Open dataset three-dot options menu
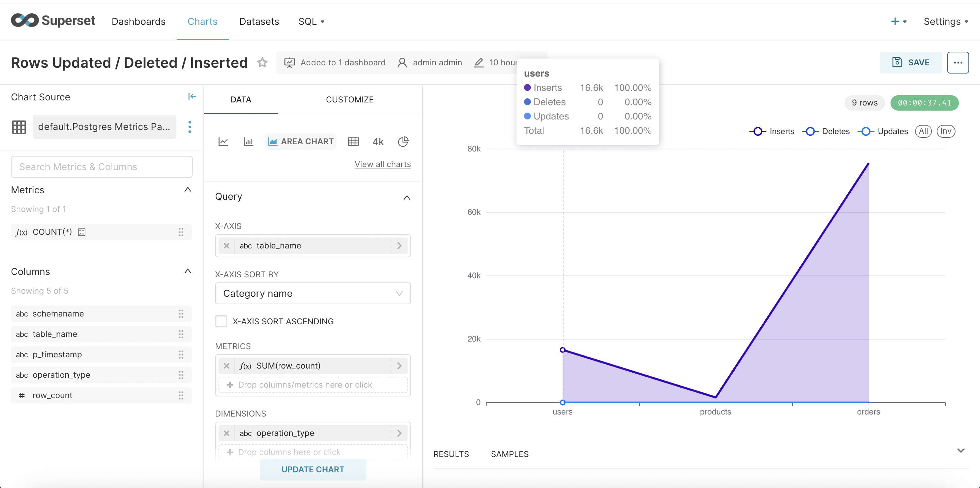Viewport: 980px width, 488px height. tap(190, 127)
